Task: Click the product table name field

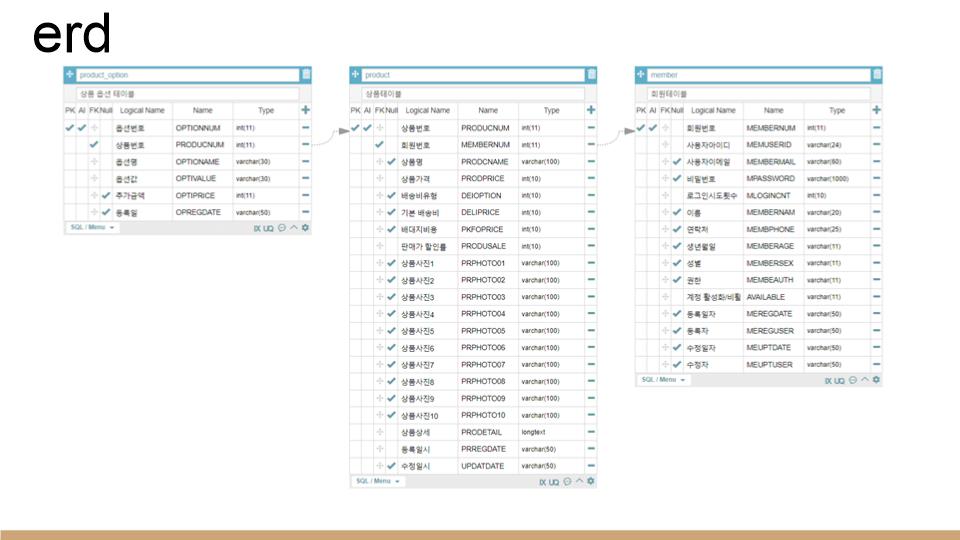Action: point(473,75)
